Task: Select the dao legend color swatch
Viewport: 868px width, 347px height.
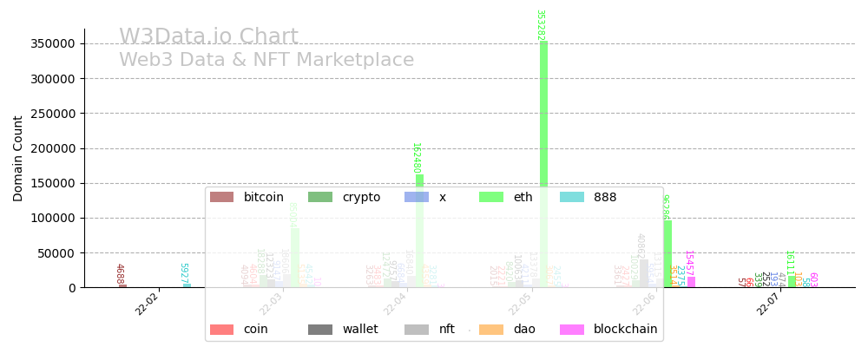Action: coord(490,330)
